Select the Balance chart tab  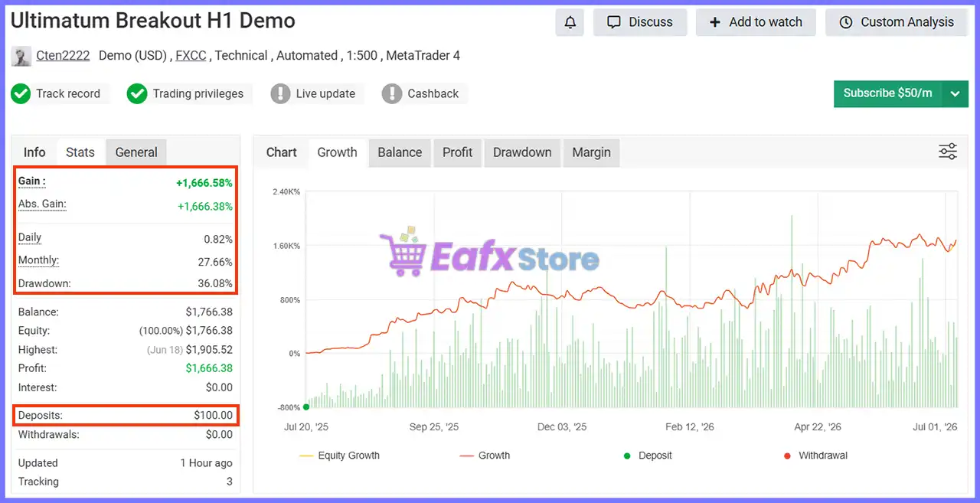click(400, 152)
